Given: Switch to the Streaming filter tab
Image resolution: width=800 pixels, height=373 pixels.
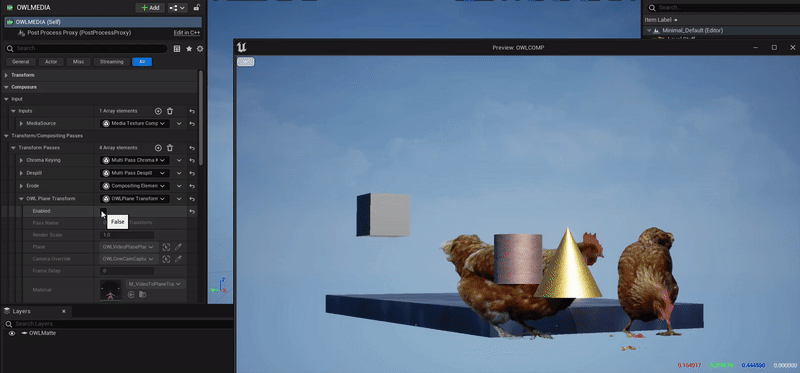Looking at the screenshot, I should pos(112,62).
